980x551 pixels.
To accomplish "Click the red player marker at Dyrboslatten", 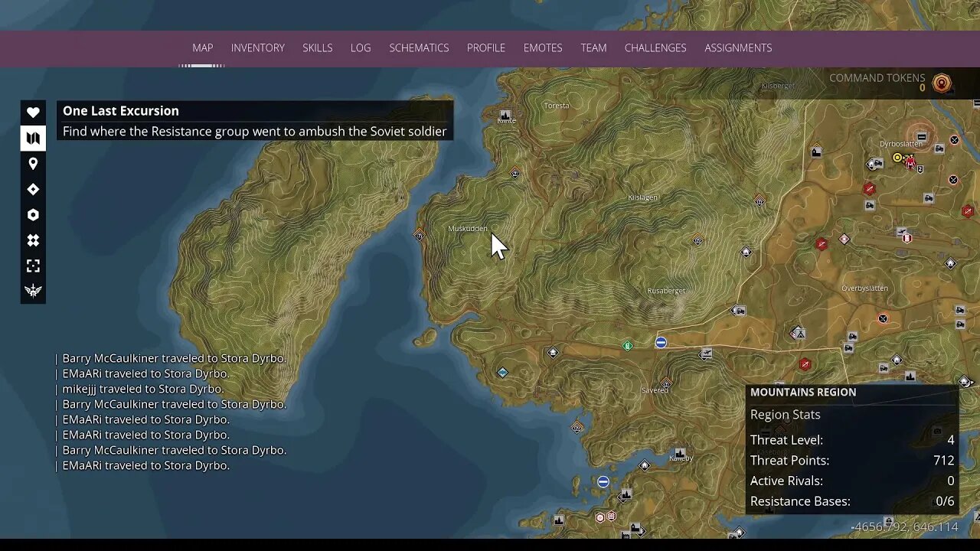I will pos(910,161).
